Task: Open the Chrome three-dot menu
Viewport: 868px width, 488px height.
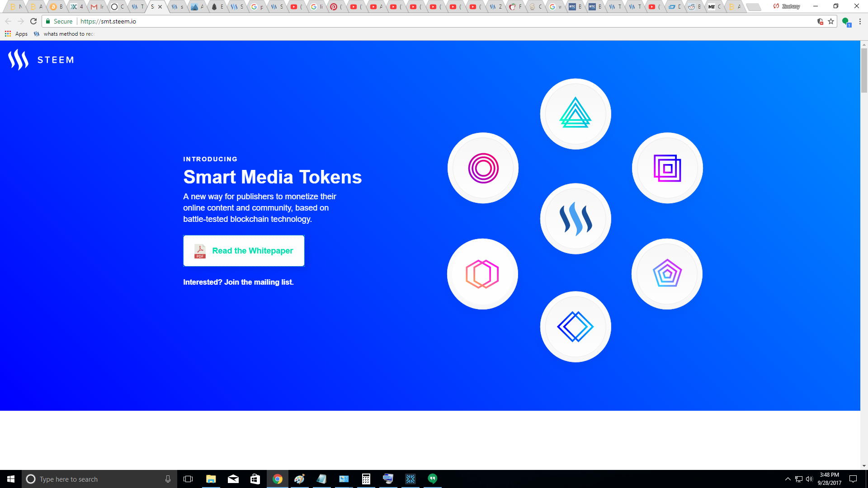Action: tap(860, 21)
